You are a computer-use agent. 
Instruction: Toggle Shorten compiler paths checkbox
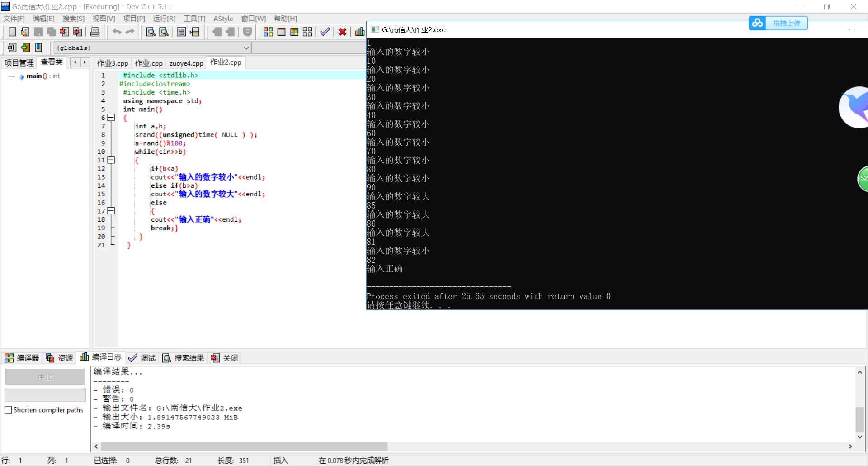click(8, 410)
